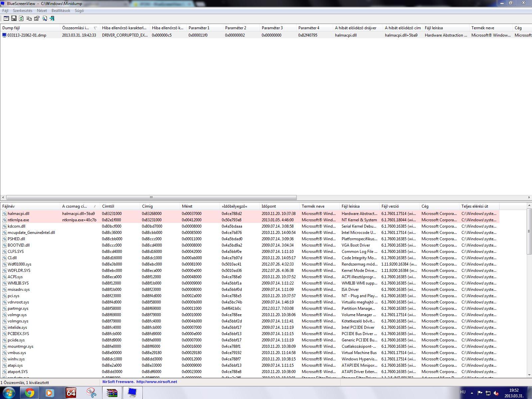Click the Advanced Options toolbar icon

tap(6, 19)
